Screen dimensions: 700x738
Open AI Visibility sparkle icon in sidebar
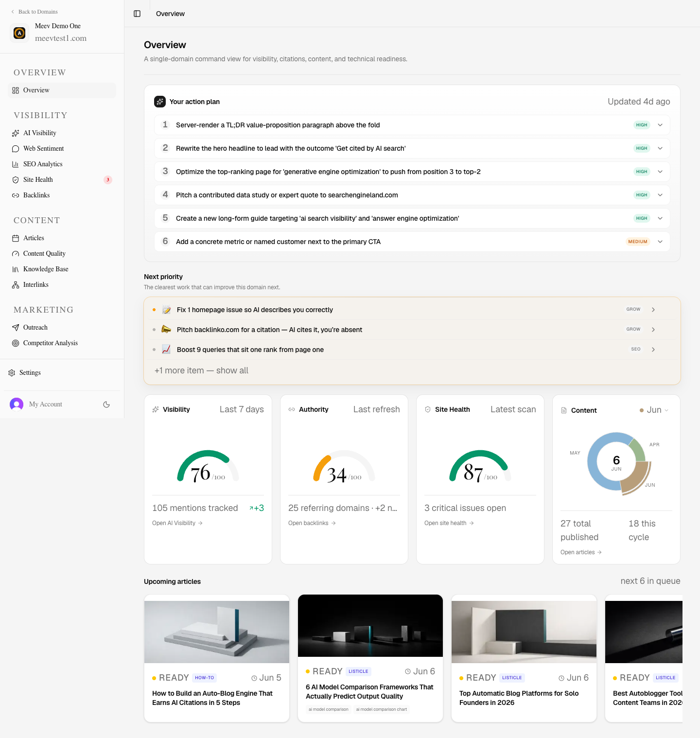tap(16, 133)
